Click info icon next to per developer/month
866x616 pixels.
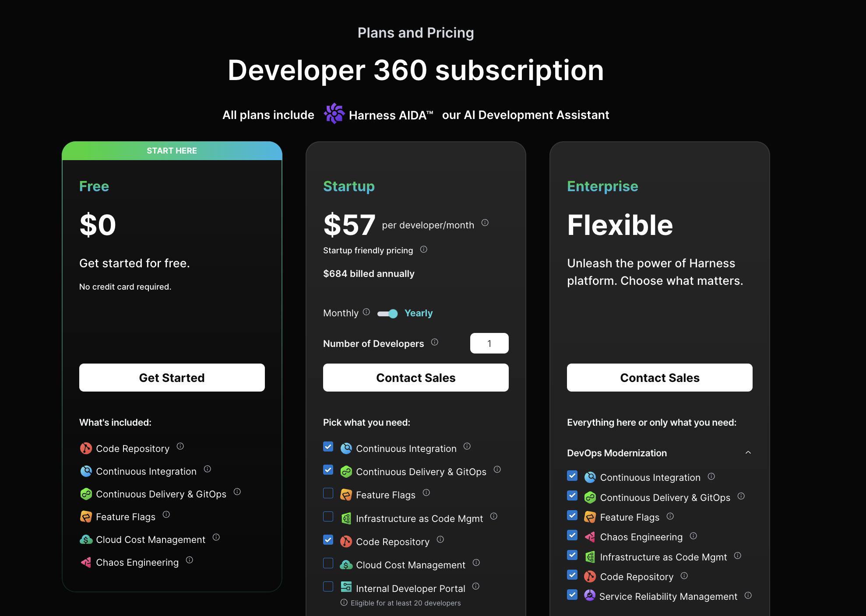(485, 223)
